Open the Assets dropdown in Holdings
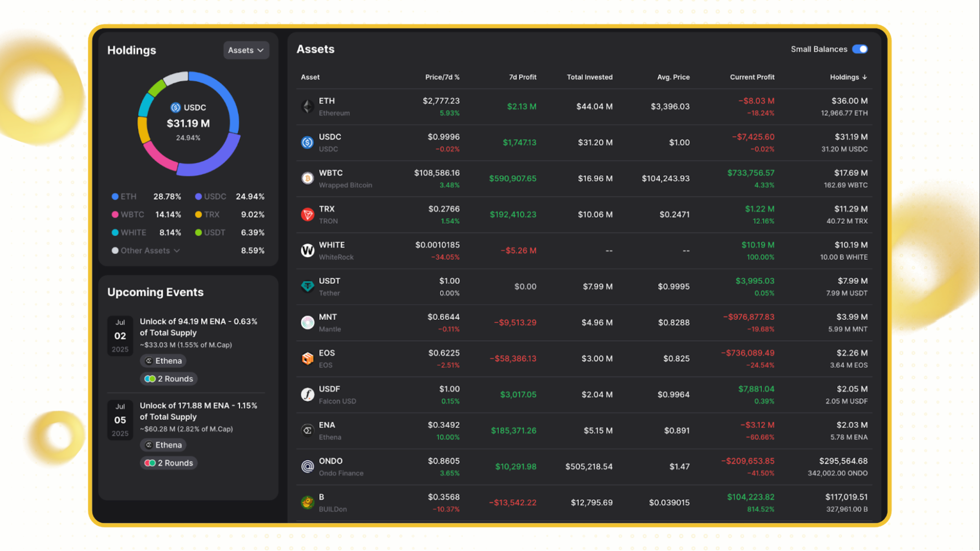 246,50
